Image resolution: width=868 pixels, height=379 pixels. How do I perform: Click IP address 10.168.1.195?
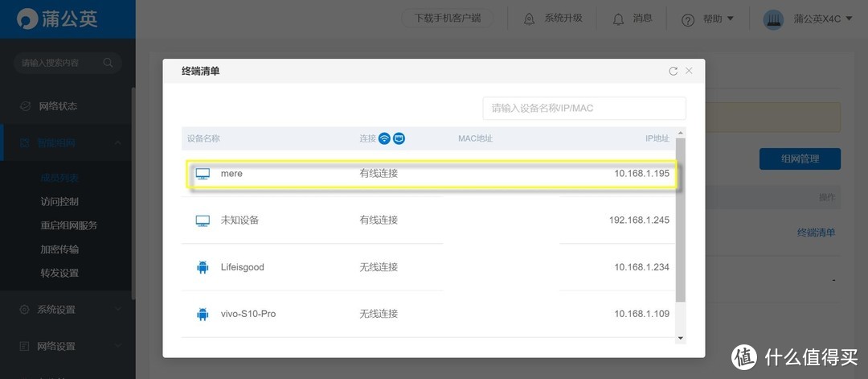tap(642, 174)
